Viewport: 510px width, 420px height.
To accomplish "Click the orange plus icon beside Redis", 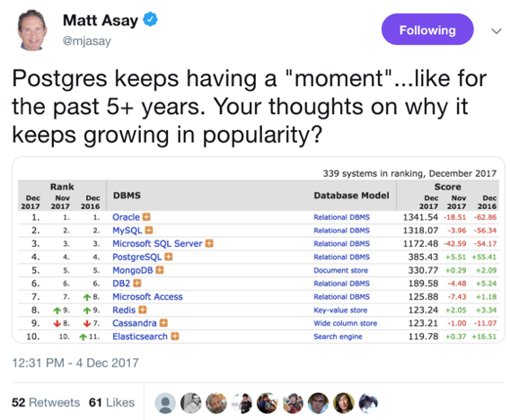I will (x=143, y=310).
